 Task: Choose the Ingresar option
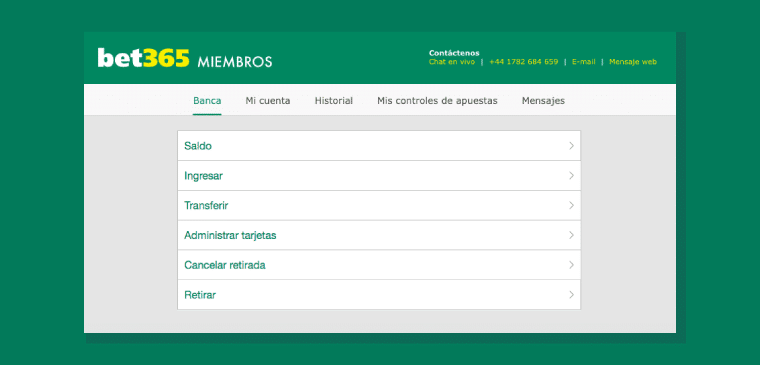click(379, 175)
